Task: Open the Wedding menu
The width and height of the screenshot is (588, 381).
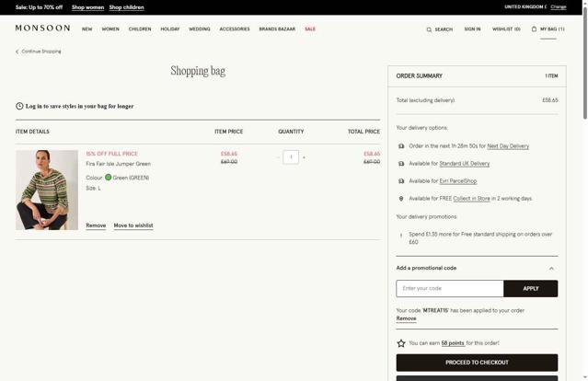Action: click(200, 29)
